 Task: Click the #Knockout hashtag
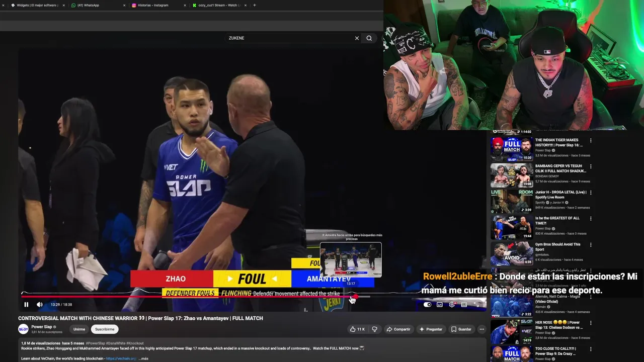(x=135, y=343)
